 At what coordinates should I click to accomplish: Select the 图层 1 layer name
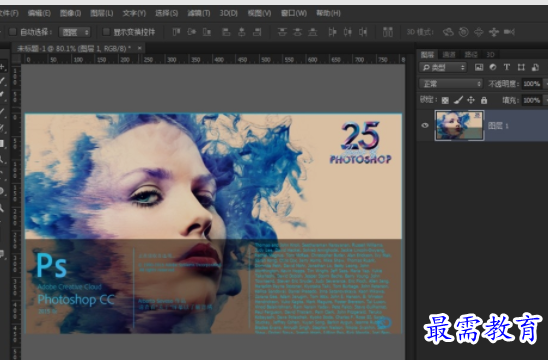click(x=498, y=126)
